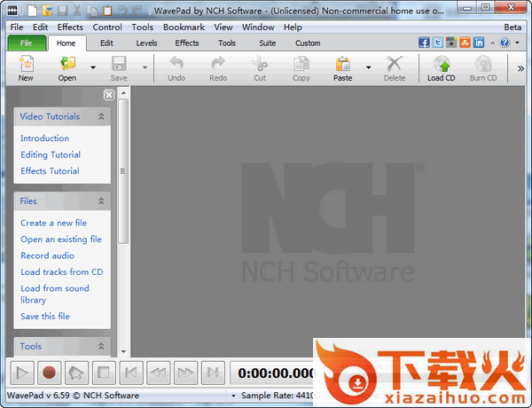The image size is (532, 408).
Task: Open the Effects Tutorial link
Action: pyautogui.click(x=50, y=171)
